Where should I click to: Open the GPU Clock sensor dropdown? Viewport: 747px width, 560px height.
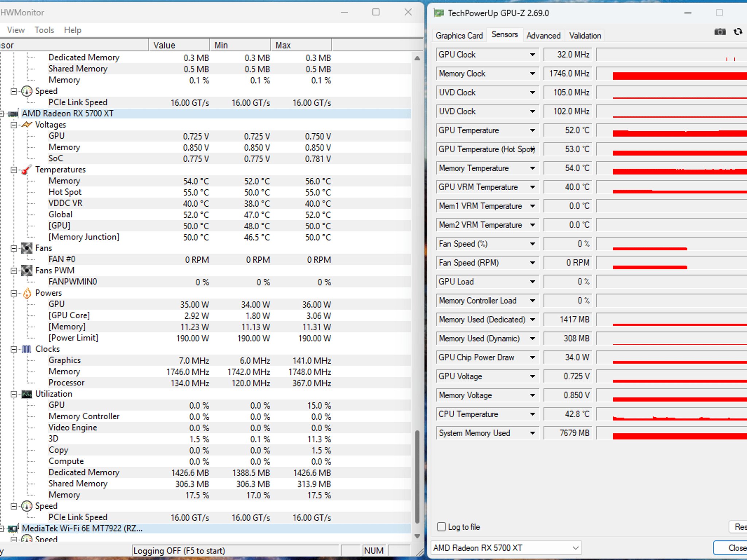click(533, 55)
